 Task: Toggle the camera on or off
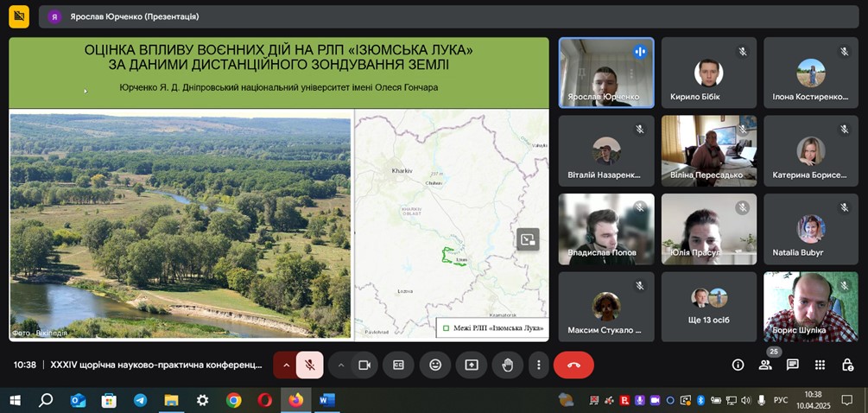click(x=364, y=365)
